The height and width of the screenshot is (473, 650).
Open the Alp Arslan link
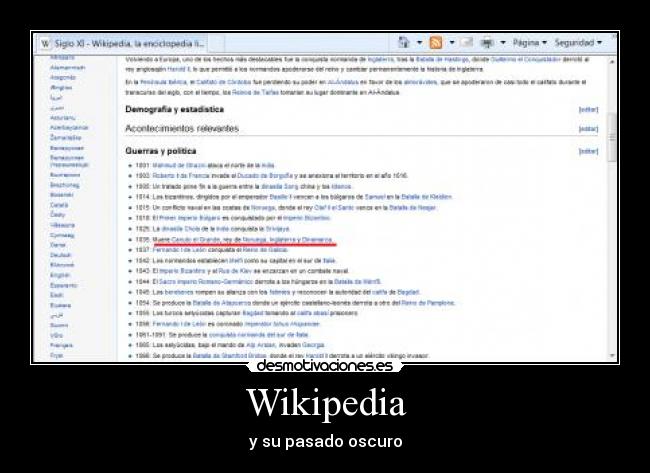261,345
